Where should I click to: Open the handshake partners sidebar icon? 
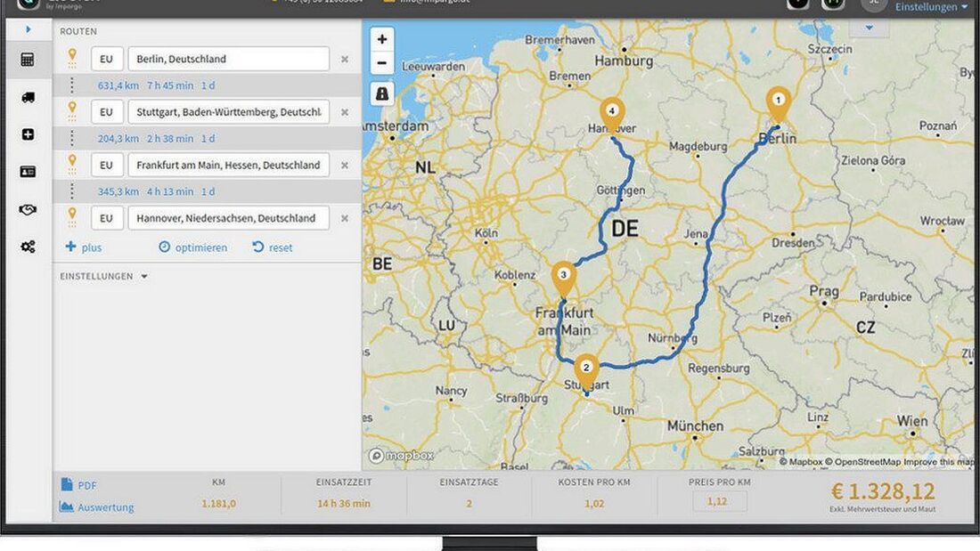[x=28, y=210]
